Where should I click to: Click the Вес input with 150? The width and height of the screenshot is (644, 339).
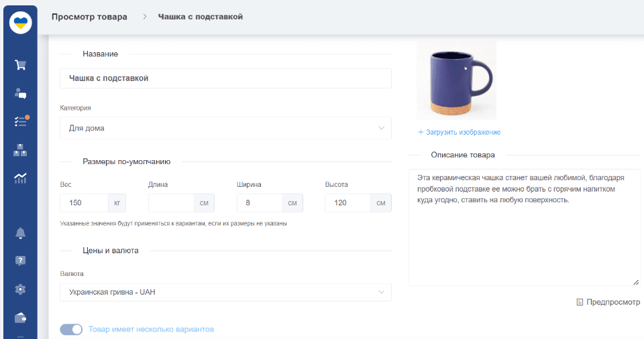click(x=85, y=203)
